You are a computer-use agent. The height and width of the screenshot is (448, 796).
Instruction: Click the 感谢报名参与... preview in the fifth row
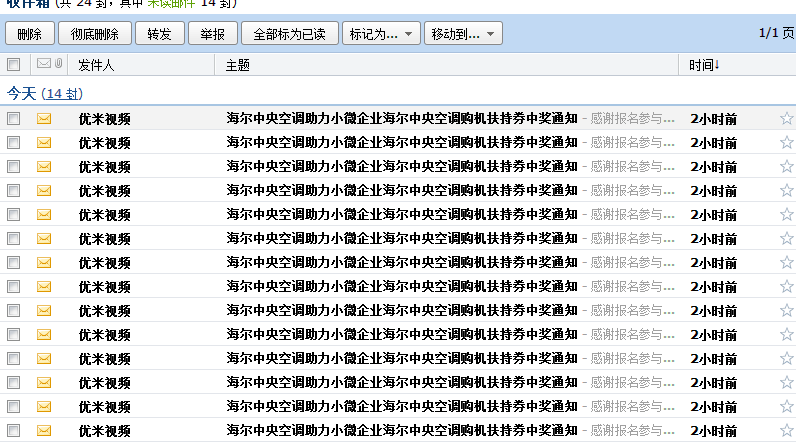pyautogui.click(x=633, y=214)
